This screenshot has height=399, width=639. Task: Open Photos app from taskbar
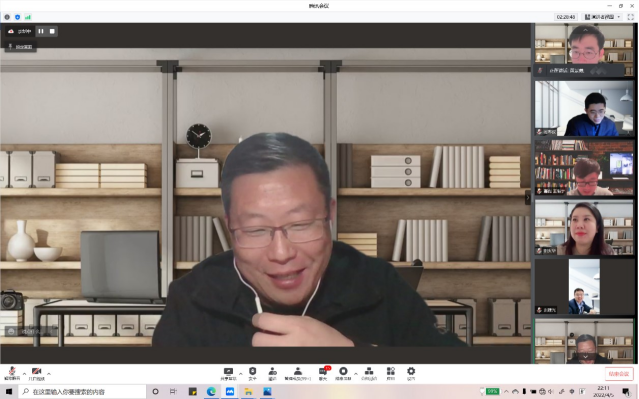tap(267, 391)
